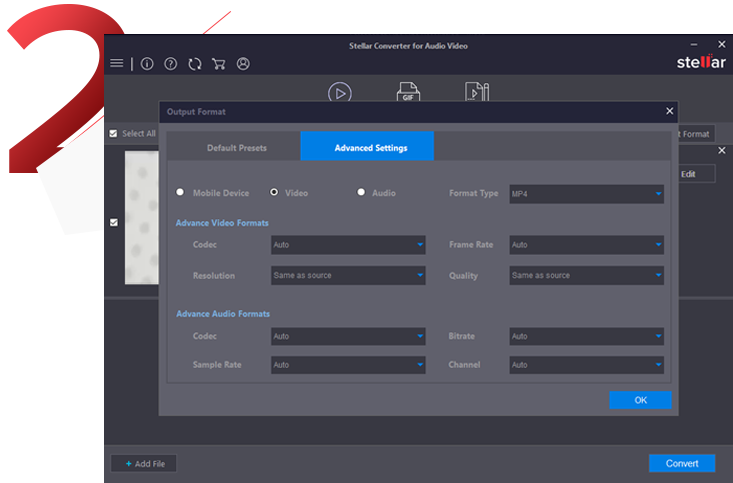The width and height of the screenshot is (733, 483).
Task: Open the Format Type MP4 dropdown
Action: (586, 194)
